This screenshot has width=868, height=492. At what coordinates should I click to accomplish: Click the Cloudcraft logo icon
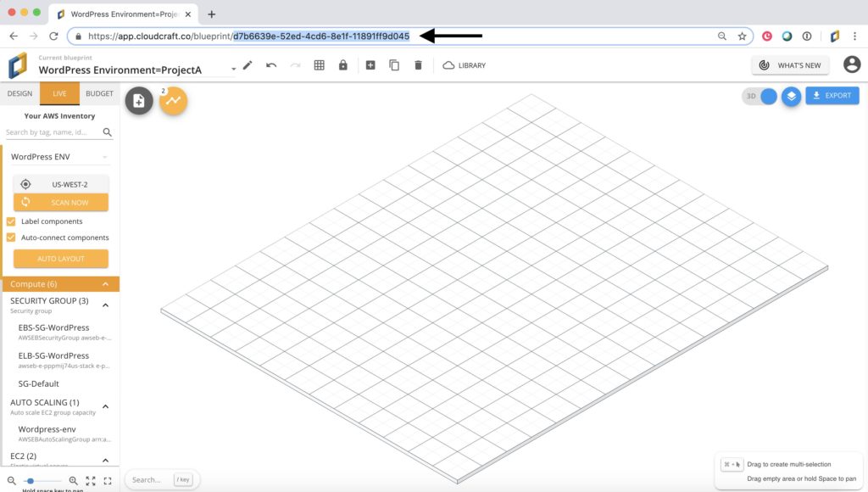(x=18, y=65)
